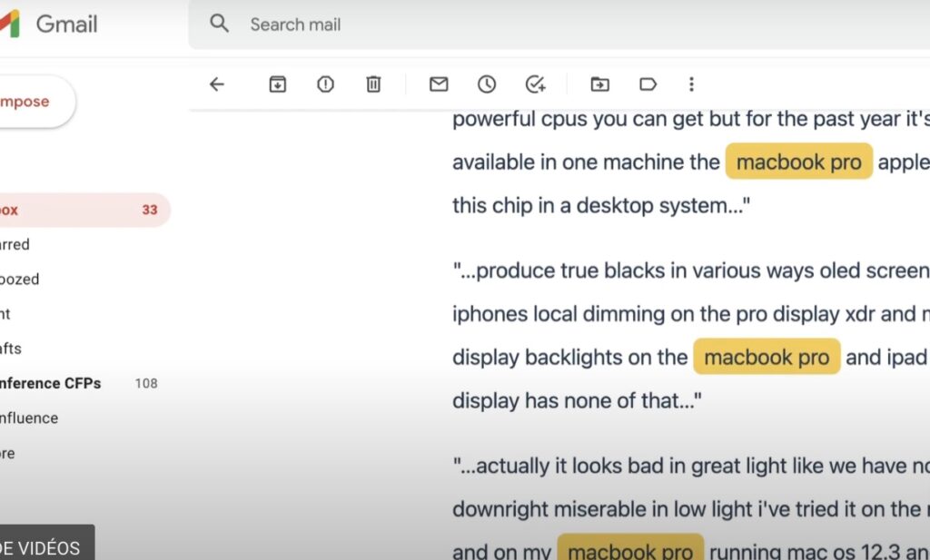Open the Inbox folder with 33 unread
This screenshot has height=560, width=930.
pyautogui.click(x=84, y=210)
